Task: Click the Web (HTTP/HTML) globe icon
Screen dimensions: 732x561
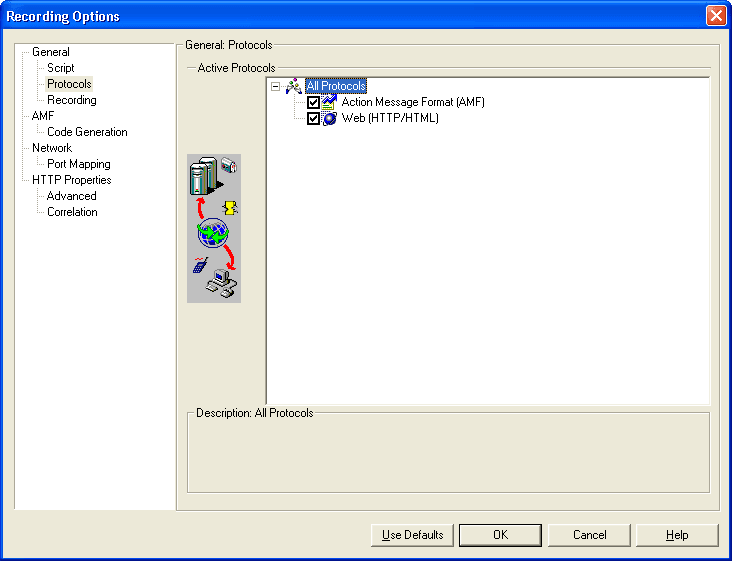Action: (329, 119)
